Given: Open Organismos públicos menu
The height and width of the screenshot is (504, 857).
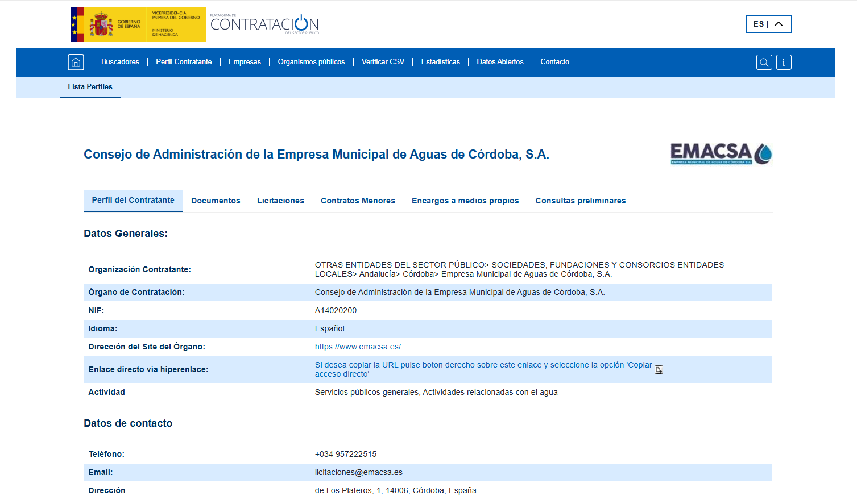Looking at the screenshot, I should coord(311,62).
